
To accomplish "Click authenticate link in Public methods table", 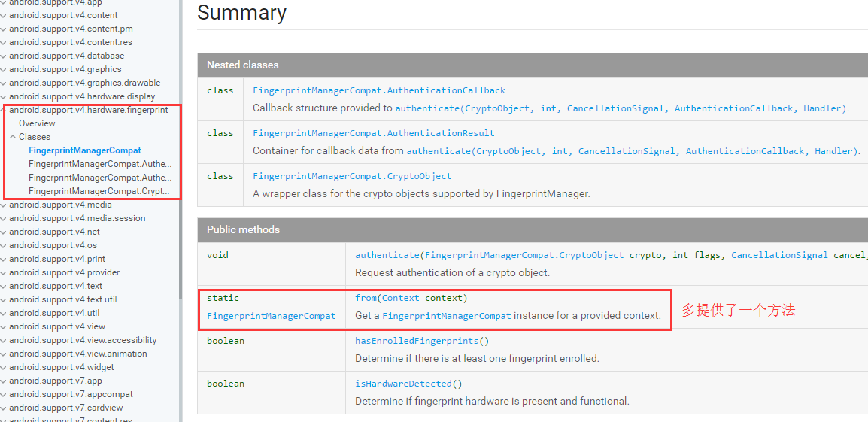I will (x=387, y=255).
